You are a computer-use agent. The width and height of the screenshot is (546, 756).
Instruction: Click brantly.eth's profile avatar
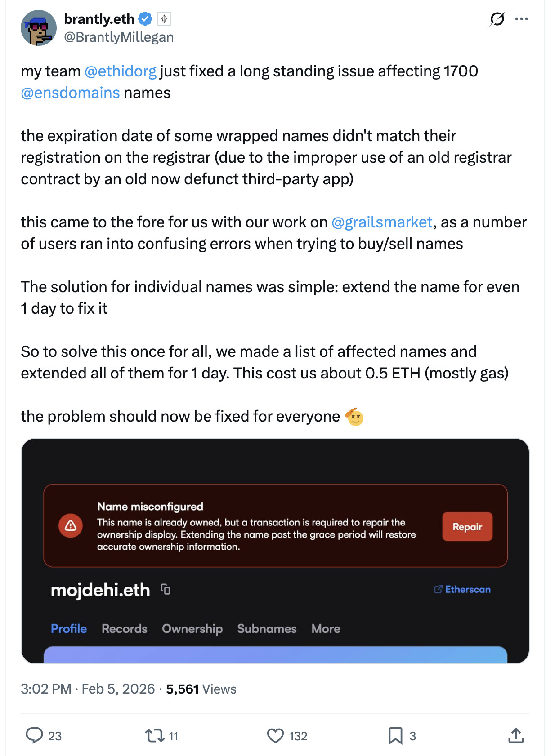tap(39, 27)
